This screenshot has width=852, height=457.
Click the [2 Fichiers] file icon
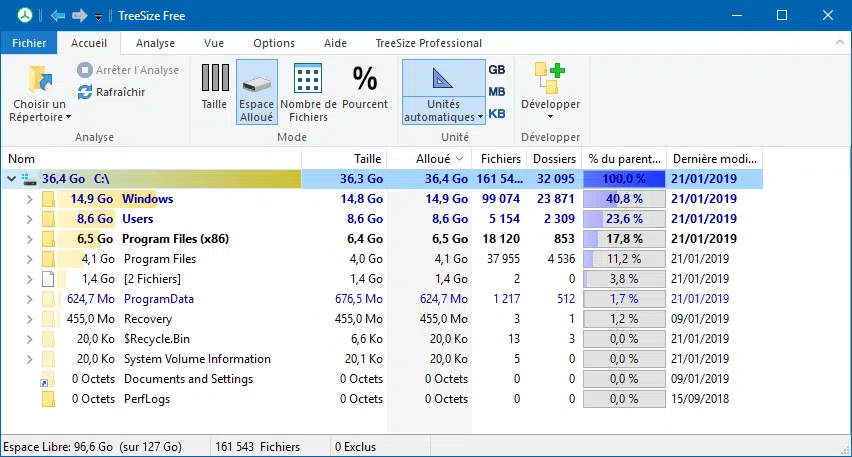[48, 279]
